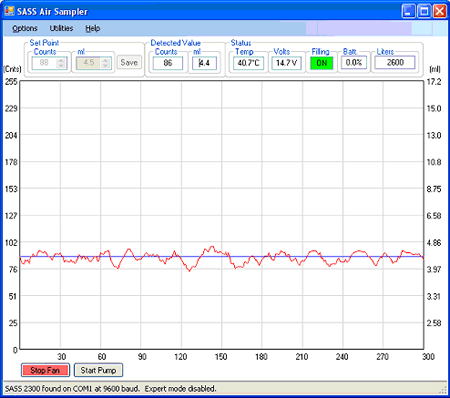Open the Utilities menu
This screenshot has height=398, width=450.
click(61, 29)
